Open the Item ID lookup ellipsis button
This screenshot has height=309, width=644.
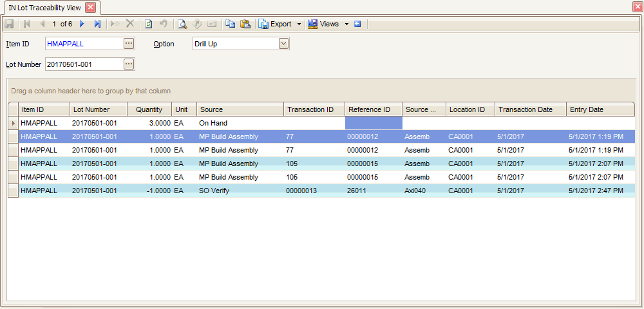(128, 43)
